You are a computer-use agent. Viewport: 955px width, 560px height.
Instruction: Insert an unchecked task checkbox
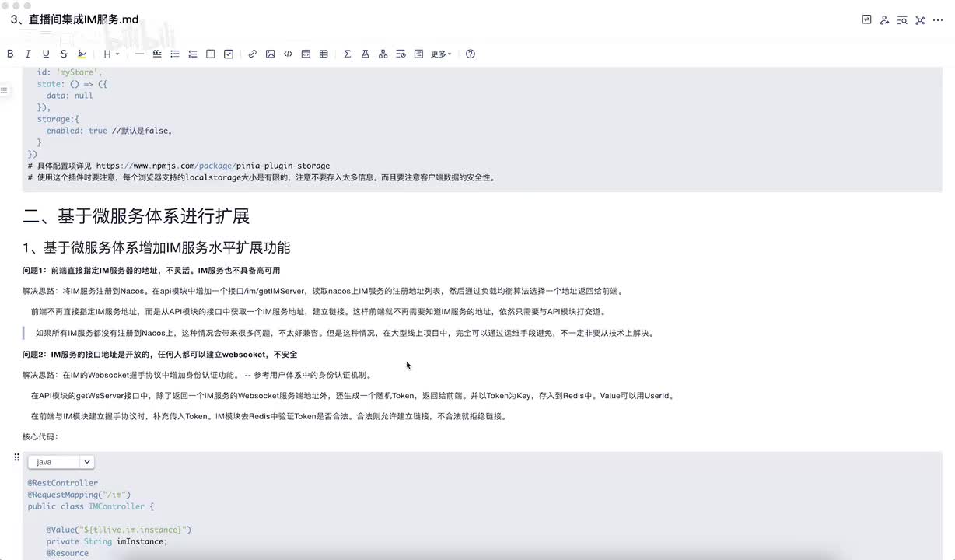coord(211,54)
